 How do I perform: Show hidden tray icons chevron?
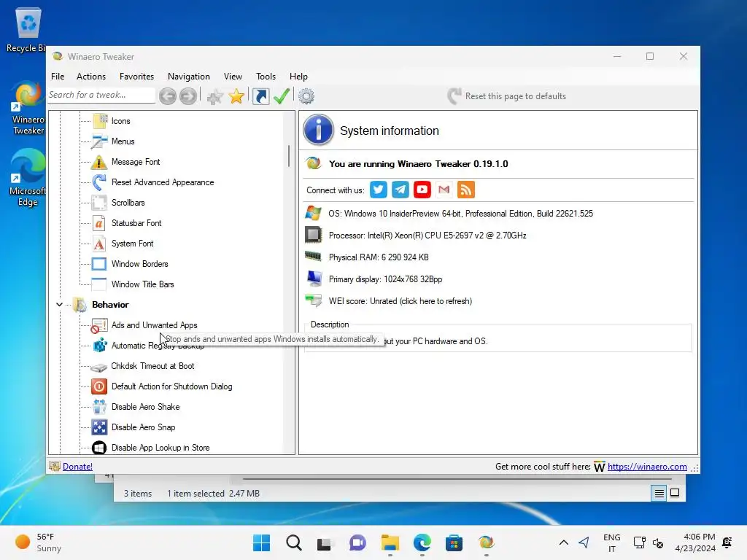click(x=564, y=542)
